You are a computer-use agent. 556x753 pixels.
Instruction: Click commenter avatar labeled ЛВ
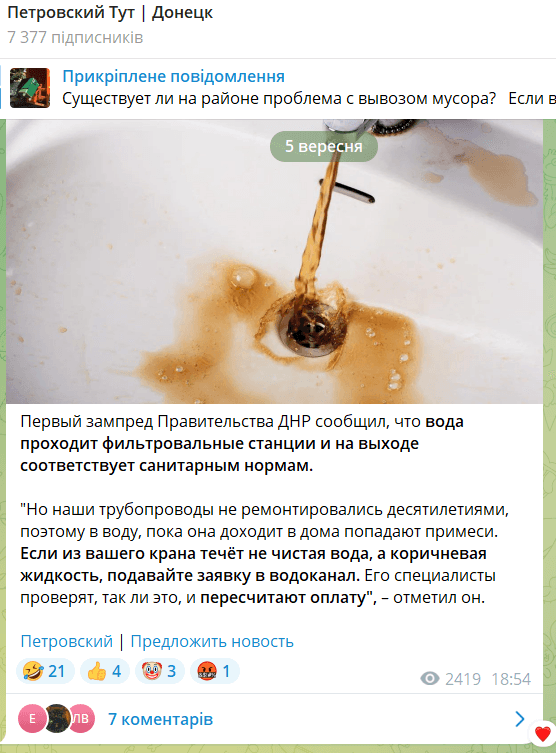82,719
